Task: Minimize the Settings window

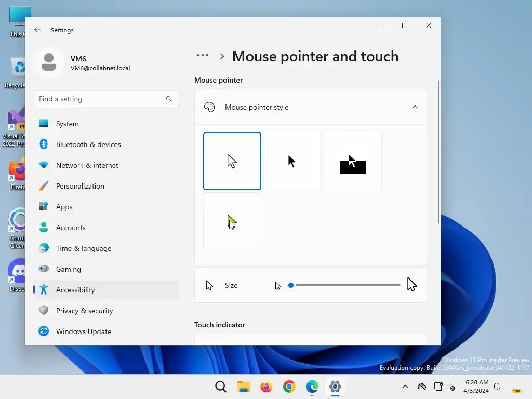Action: pyautogui.click(x=381, y=25)
